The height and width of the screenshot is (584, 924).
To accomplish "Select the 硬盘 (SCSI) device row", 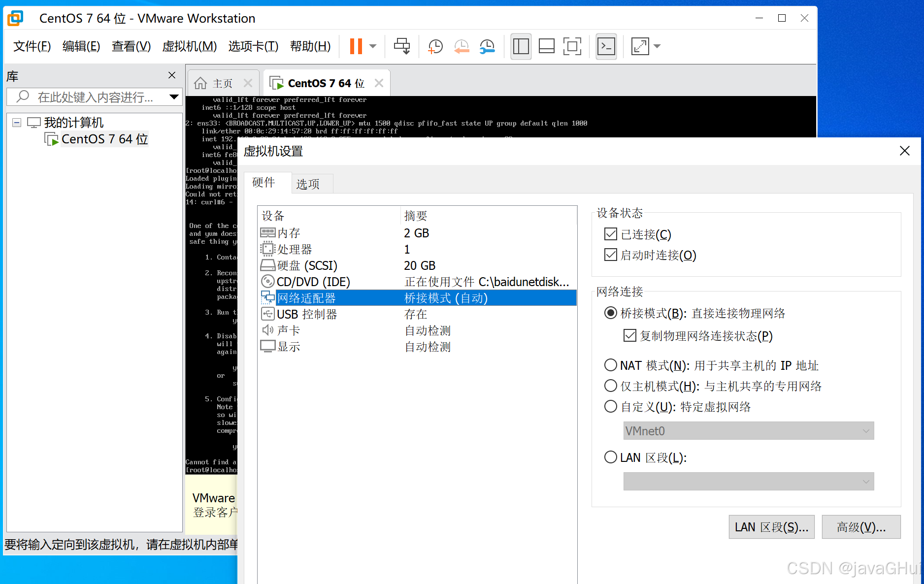I will tap(417, 265).
